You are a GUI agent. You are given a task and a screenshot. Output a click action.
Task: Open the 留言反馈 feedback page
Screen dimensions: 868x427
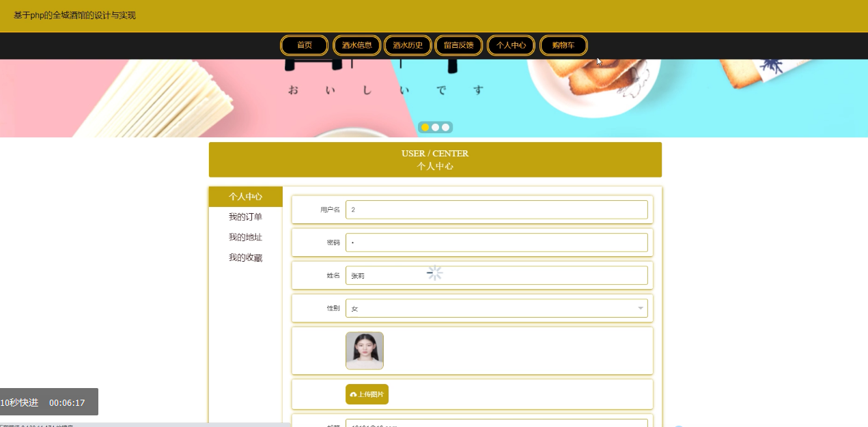pyautogui.click(x=458, y=45)
